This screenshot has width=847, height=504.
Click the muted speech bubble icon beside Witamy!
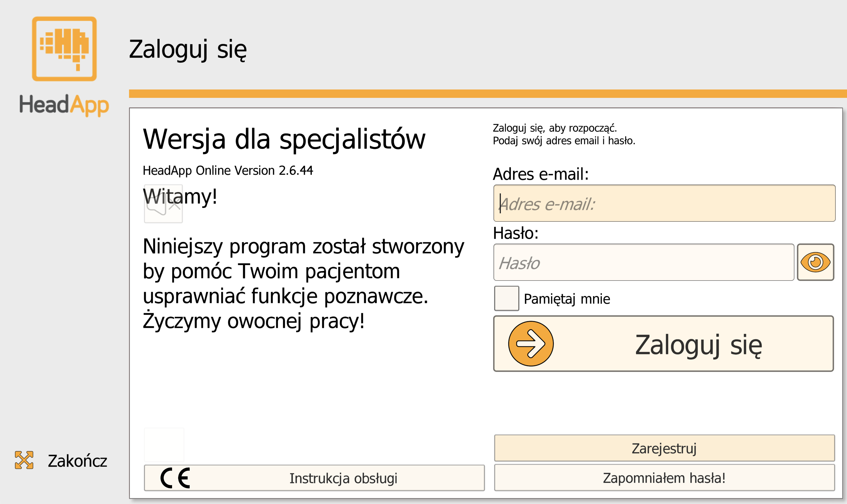pyautogui.click(x=163, y=204)
